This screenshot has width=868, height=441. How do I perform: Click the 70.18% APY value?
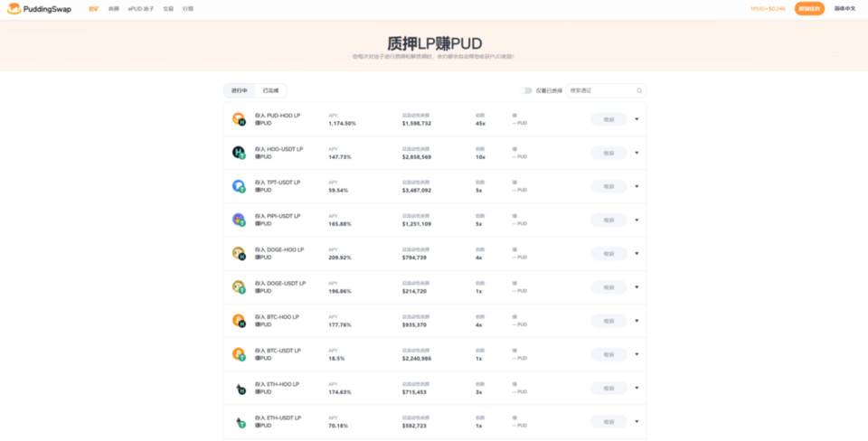coord(337,426)
